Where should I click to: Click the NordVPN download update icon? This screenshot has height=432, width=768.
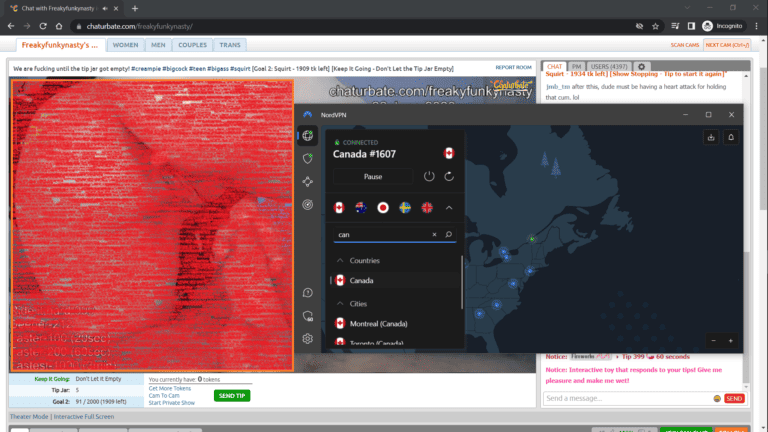pos(710,137)
